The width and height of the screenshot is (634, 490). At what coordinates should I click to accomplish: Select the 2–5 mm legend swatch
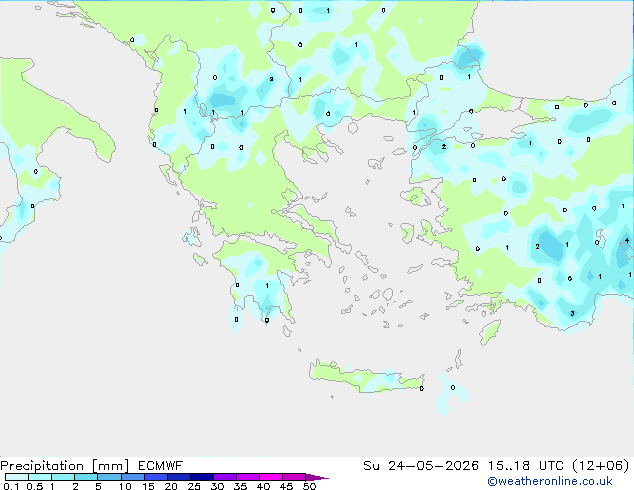click(86, 477)
